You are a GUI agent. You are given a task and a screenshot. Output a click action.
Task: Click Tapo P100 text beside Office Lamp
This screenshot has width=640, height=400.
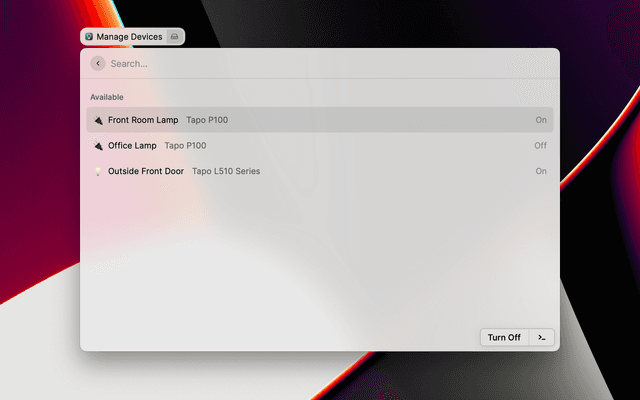[x=185, y=146]
